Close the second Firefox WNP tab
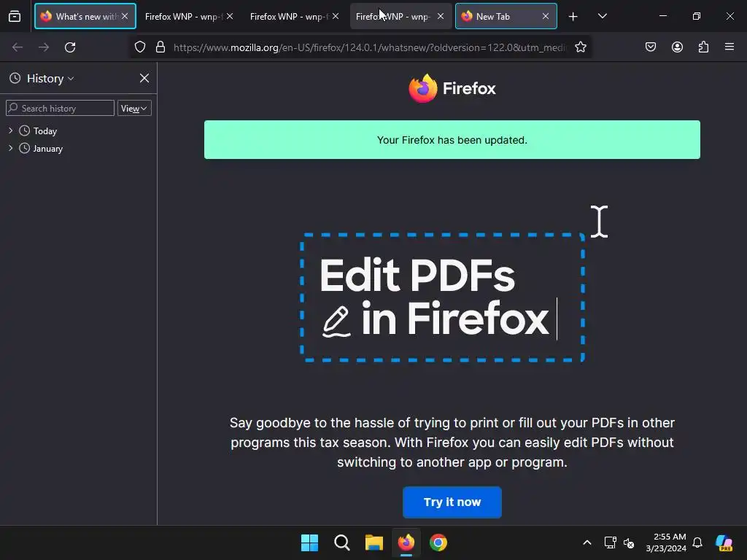The image size is (747, 560). click(x=230, y=16)
